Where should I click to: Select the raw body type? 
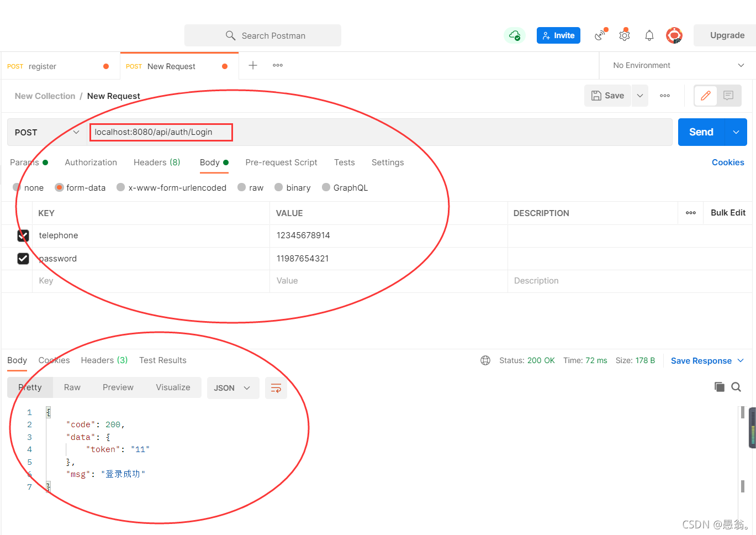(241, 187)
